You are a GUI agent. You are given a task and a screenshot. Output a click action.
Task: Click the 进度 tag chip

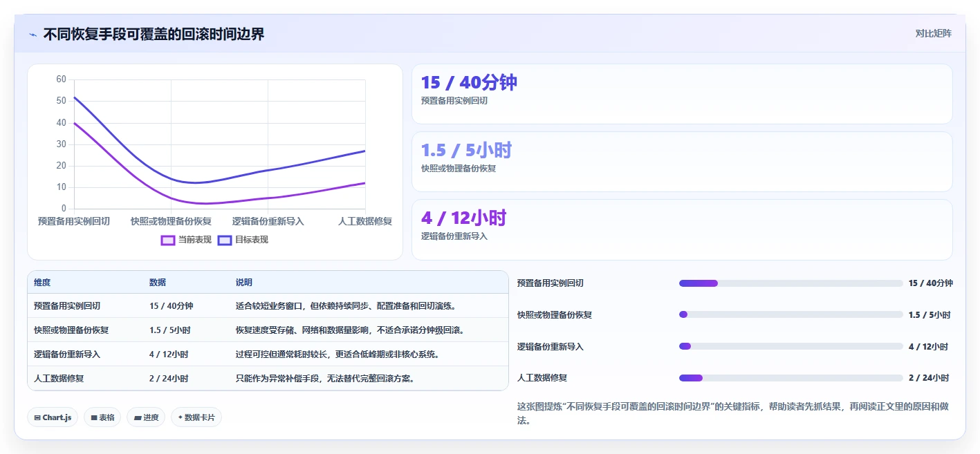click(x=146, y=417)
